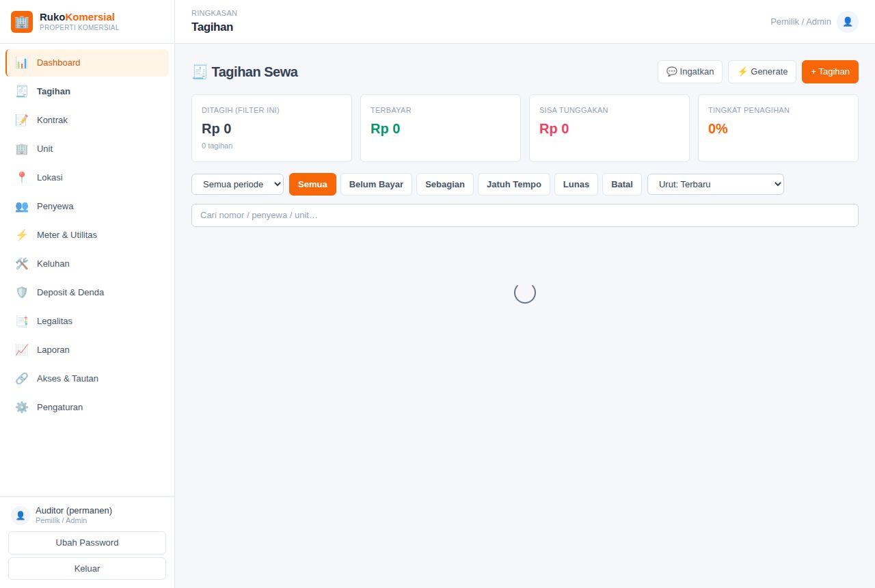Click the Auditor avatar icon in sidebar footer
875x588 pixels.
point(21,516)
